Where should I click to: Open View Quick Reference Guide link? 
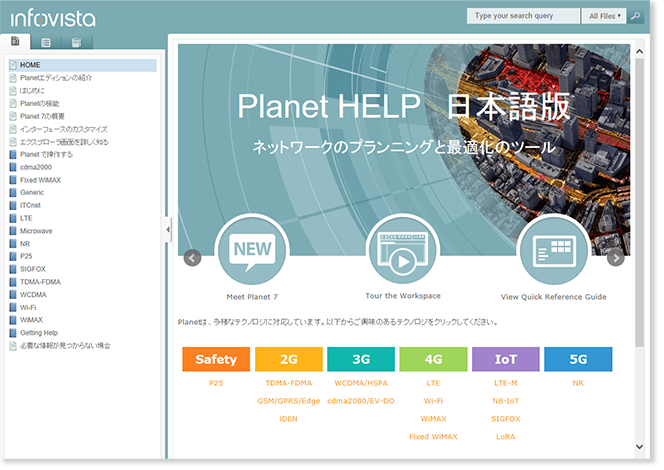[553, 297]
